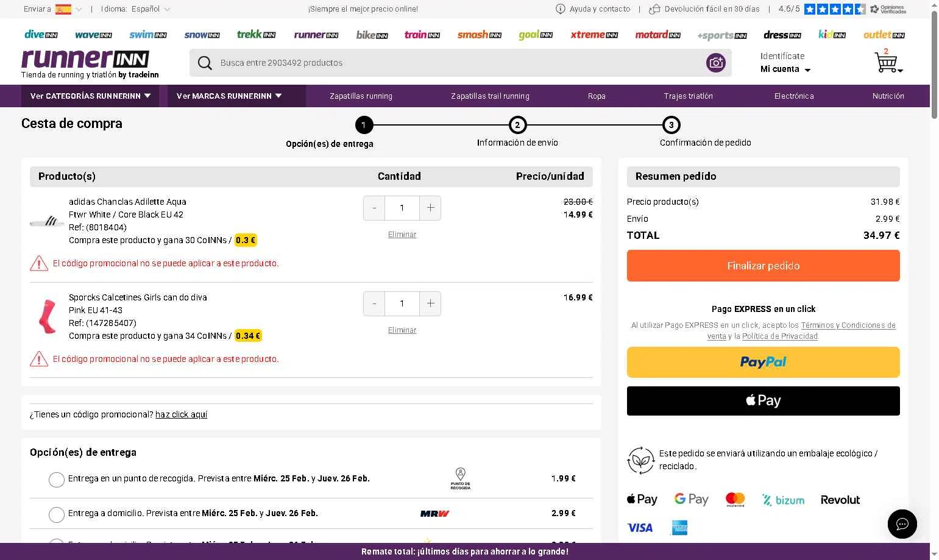Open the live chat bubble
Viewport: 939px width, 560px height.
tap(902, 524)
